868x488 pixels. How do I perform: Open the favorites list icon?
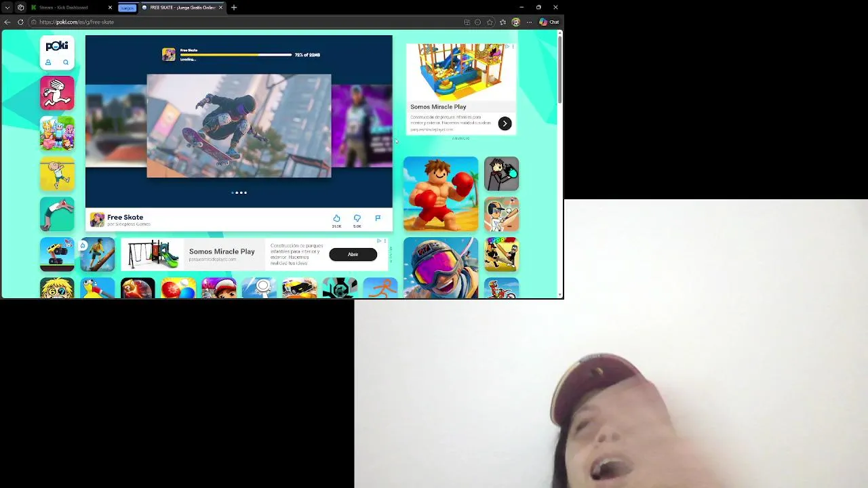click(x=502, y=22)
